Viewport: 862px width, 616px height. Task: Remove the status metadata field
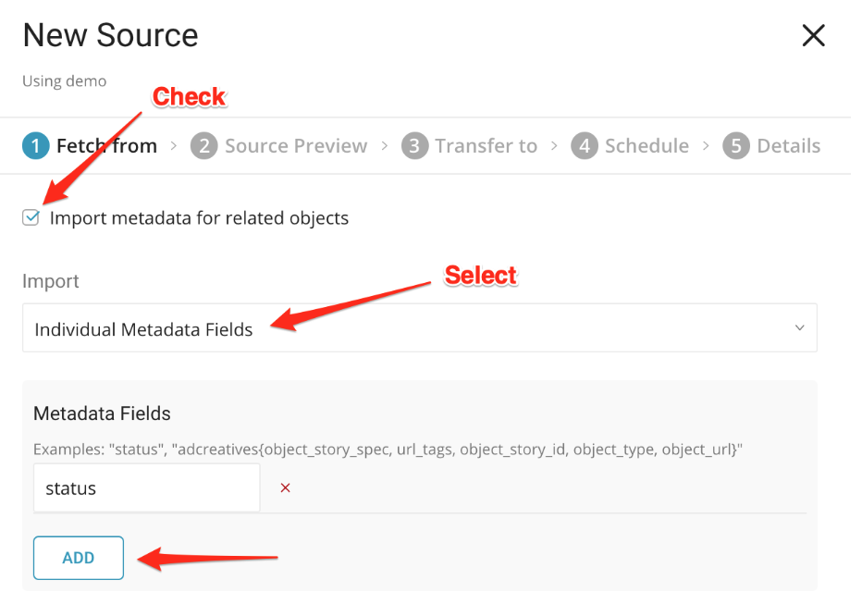point(285,487)
